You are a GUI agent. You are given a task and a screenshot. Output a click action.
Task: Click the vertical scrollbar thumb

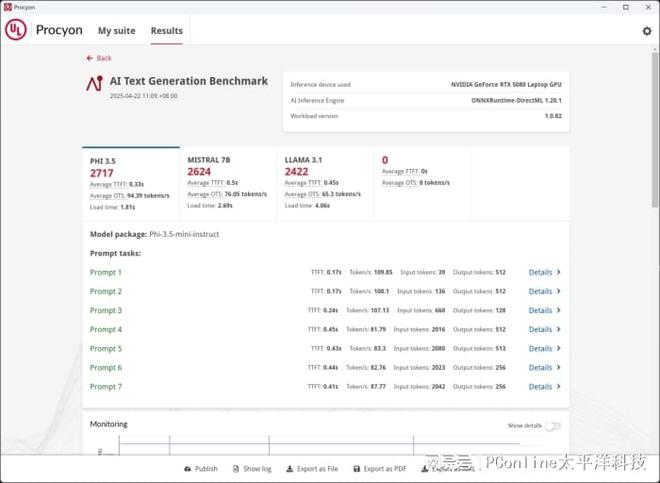[655, 129]
